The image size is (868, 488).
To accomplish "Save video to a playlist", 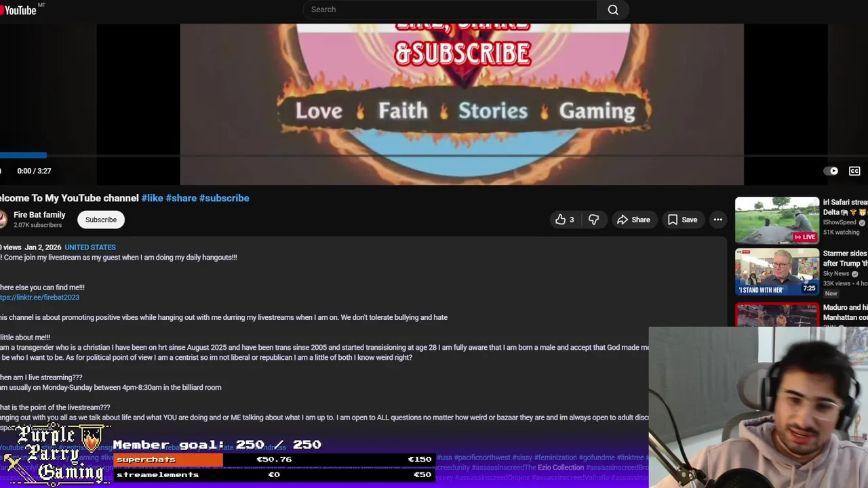I will pos(682,220).
